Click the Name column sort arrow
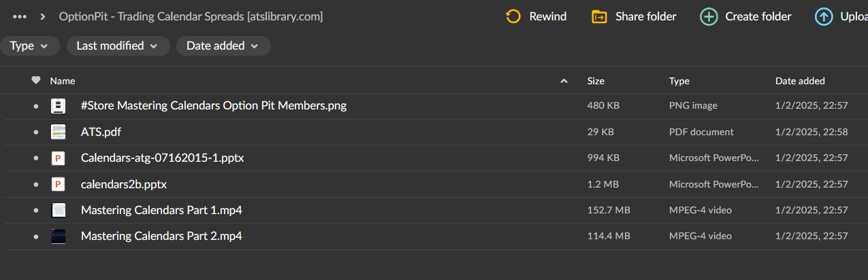This screenshot has width=868, height=280. click(x=564, y=82)
